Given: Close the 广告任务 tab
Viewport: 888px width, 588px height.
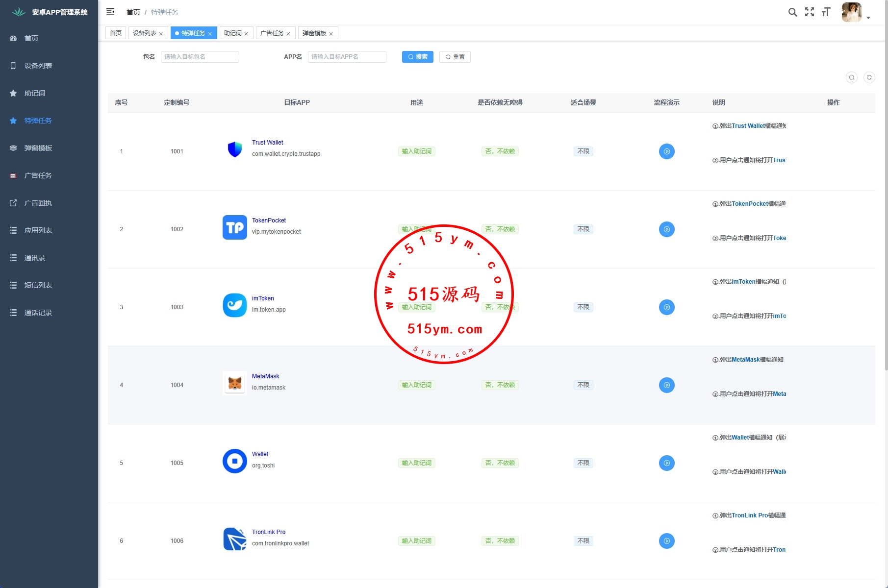Looking at the screenshot, I should point(288,34).
